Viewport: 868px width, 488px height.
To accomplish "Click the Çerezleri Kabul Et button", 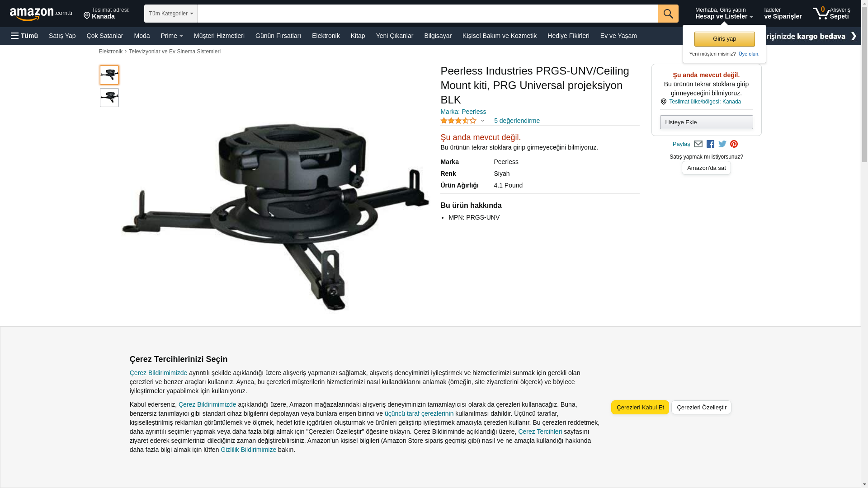I will 640,407.
